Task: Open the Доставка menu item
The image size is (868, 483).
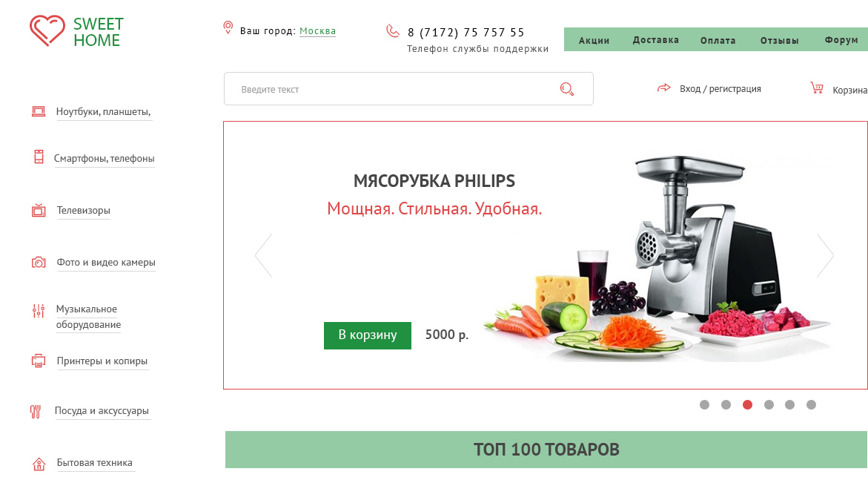Action: (x=655, y=40)
